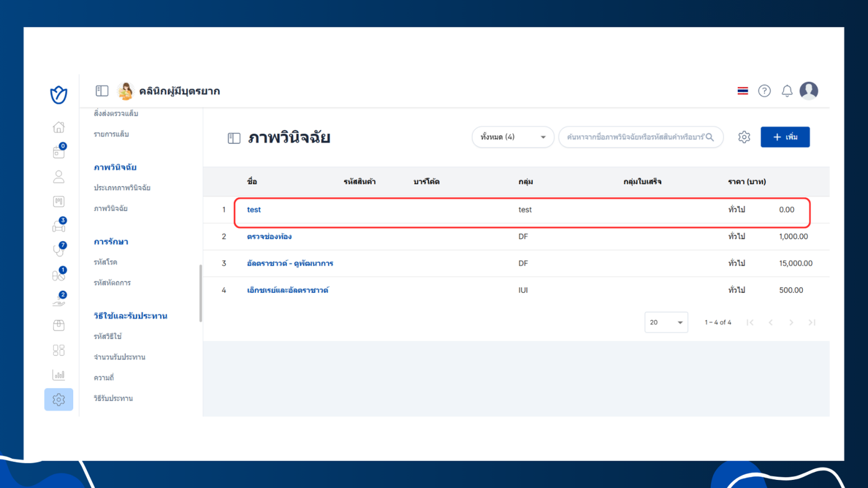Image resolution: width=868 pixels, height=488 pixels.
Task: Open notifications bell icon
Action: click(787, 91)
